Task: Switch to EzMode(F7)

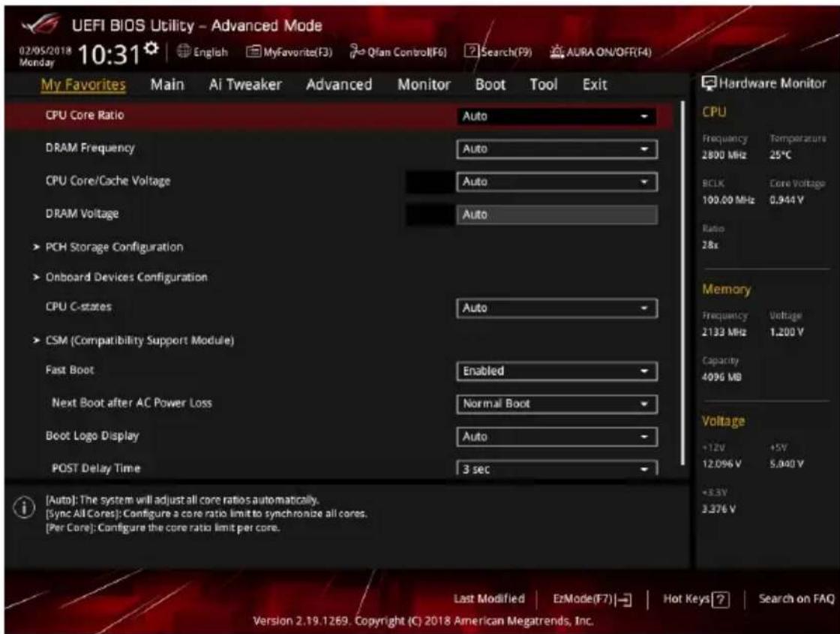Action: click(592, 599)
